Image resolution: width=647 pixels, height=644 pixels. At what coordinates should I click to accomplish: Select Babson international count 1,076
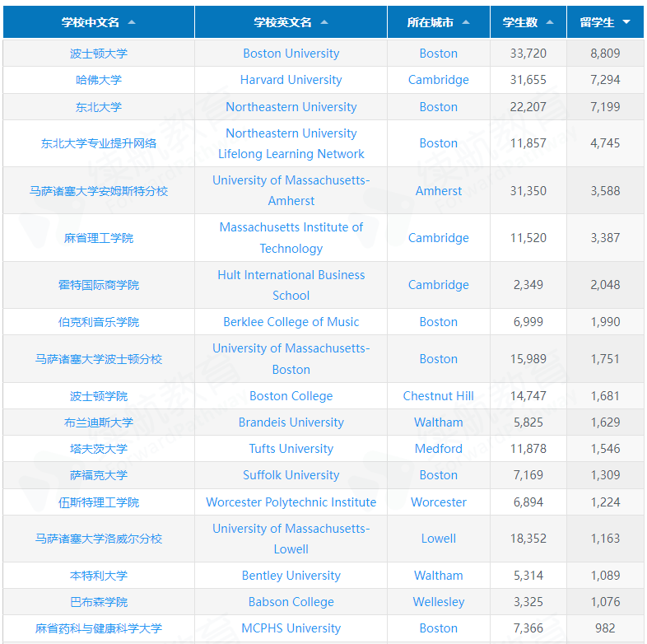point(605,602)
